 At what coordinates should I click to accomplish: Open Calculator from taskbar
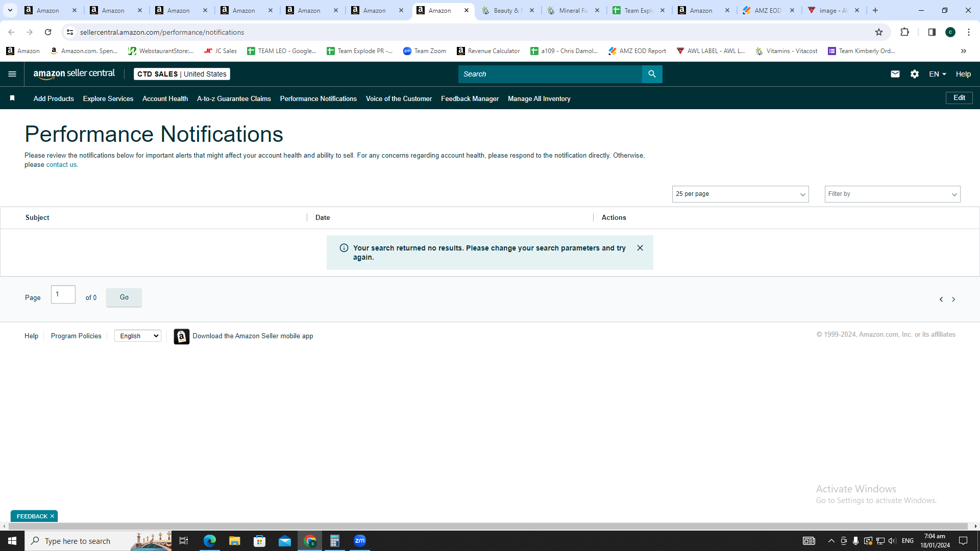[335, 541]
